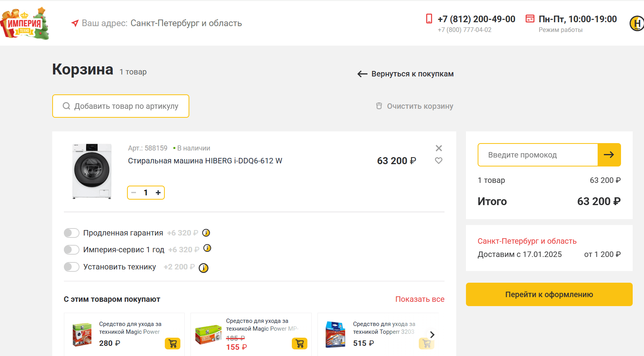The image size is (644, 356).
Task: Change the delivery region Санкт-Петербург и область link
Action: pyautogui.click(x=527, y=241)
